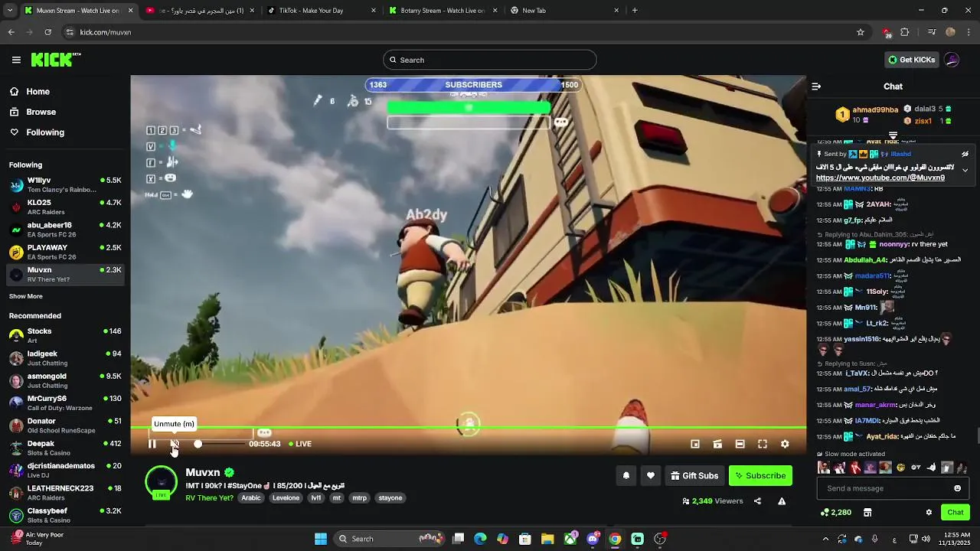Open Classybeef recommended channel
The height and width of the screenshot is (551, 980).
tap(66, 515)
